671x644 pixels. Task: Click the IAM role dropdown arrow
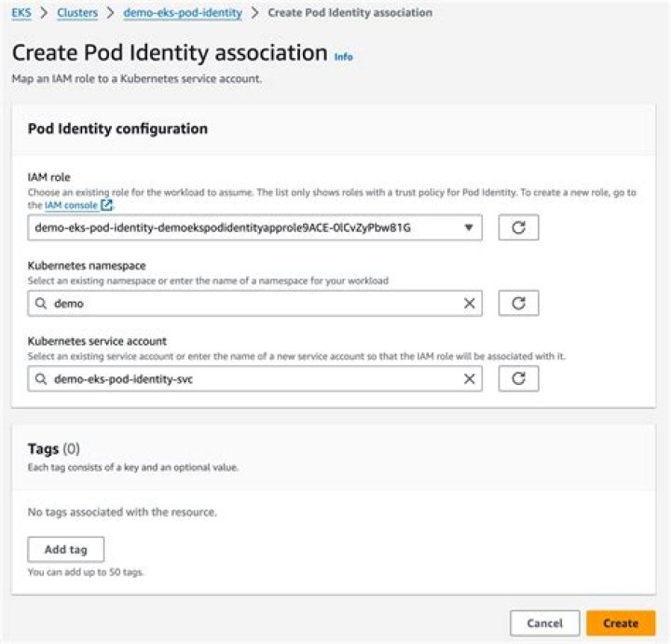point(468,227)
